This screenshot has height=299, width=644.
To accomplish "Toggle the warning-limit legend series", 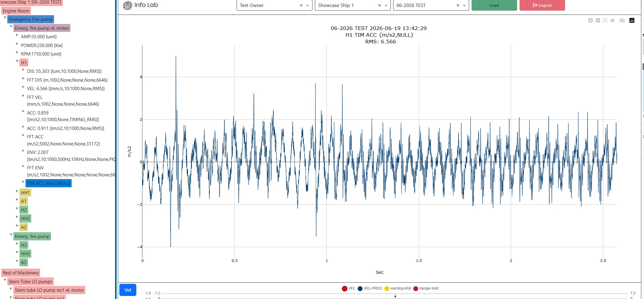I will (397, 288).
